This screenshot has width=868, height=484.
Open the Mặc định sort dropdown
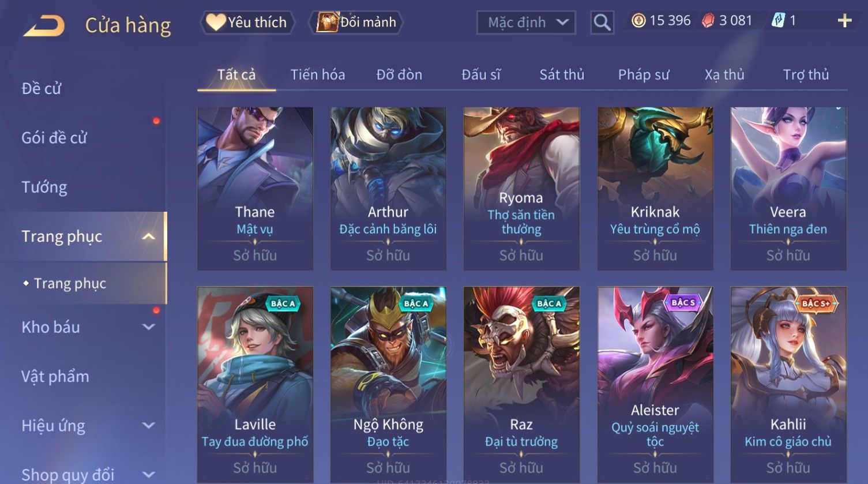click(x=526, y=22)
